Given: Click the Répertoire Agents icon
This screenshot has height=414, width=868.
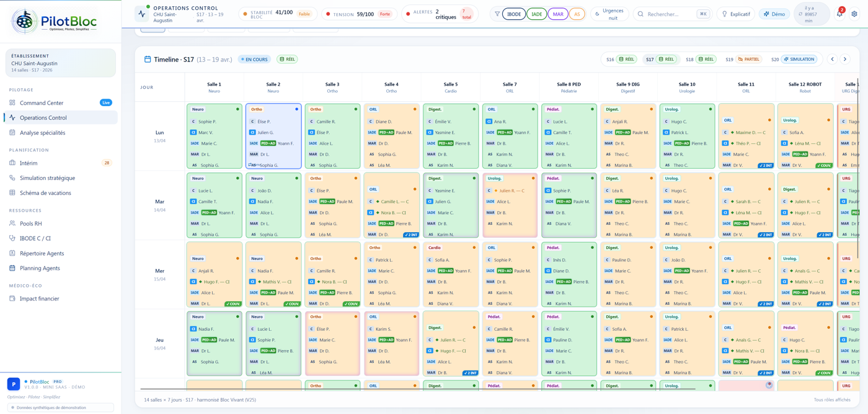Looking at the screenshot, I should point(12,253).
